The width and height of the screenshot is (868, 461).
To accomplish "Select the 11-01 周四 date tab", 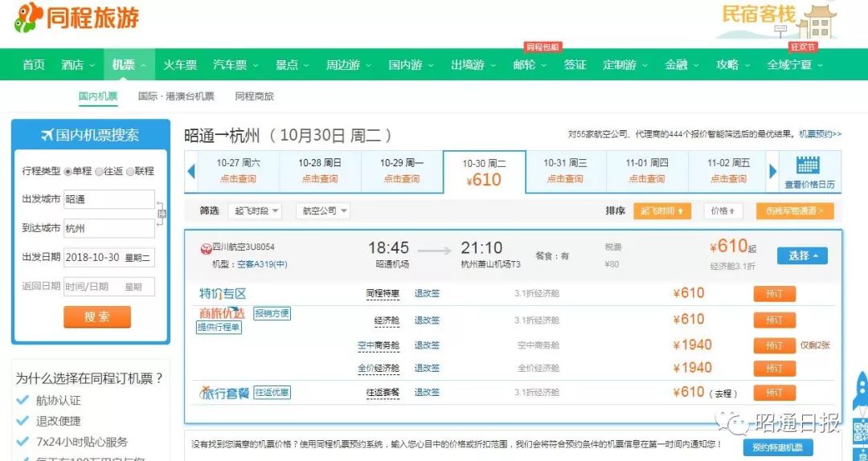I will pos(647,171).
